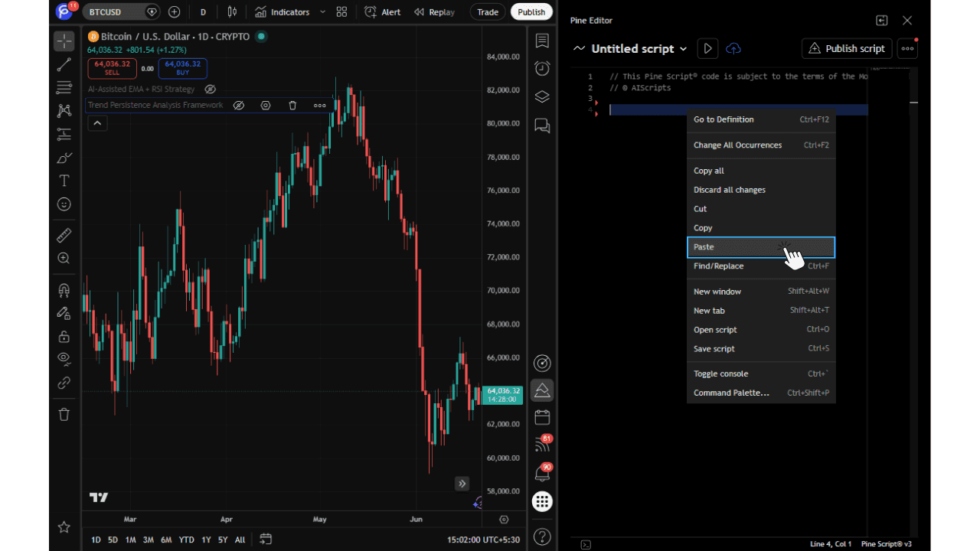Activate the zoom in tool
This screenshot has width=980, height=551.
click(x=64, y=259)
